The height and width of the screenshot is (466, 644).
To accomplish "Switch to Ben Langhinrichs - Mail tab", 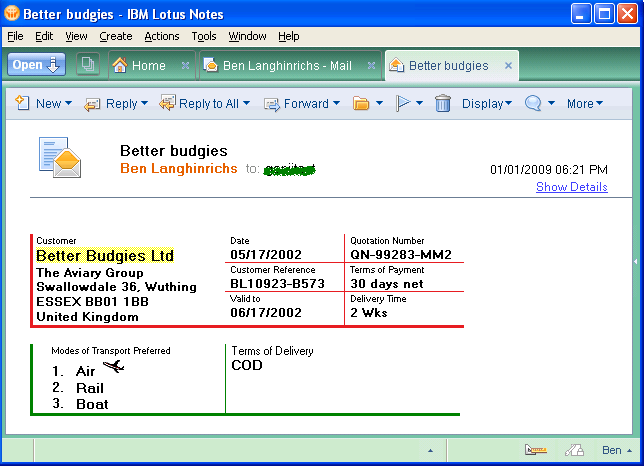I will point(286,66).
